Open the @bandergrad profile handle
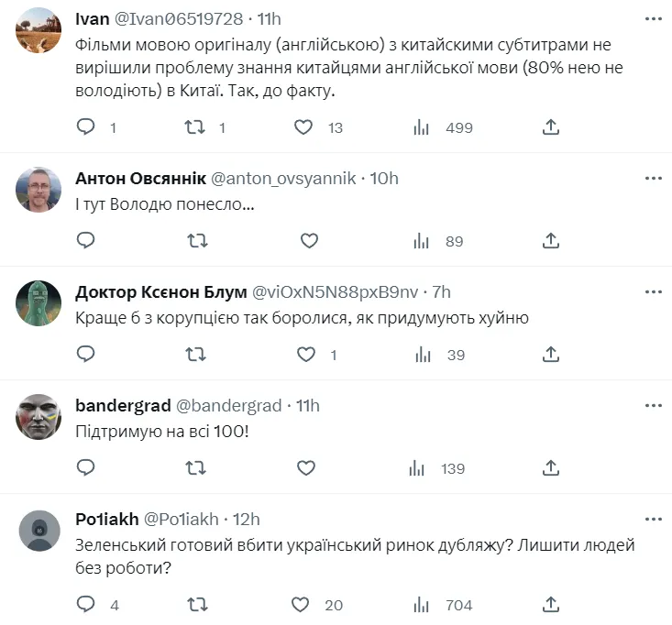This screenshot has width=672, height=625. (x=228, y=405)
